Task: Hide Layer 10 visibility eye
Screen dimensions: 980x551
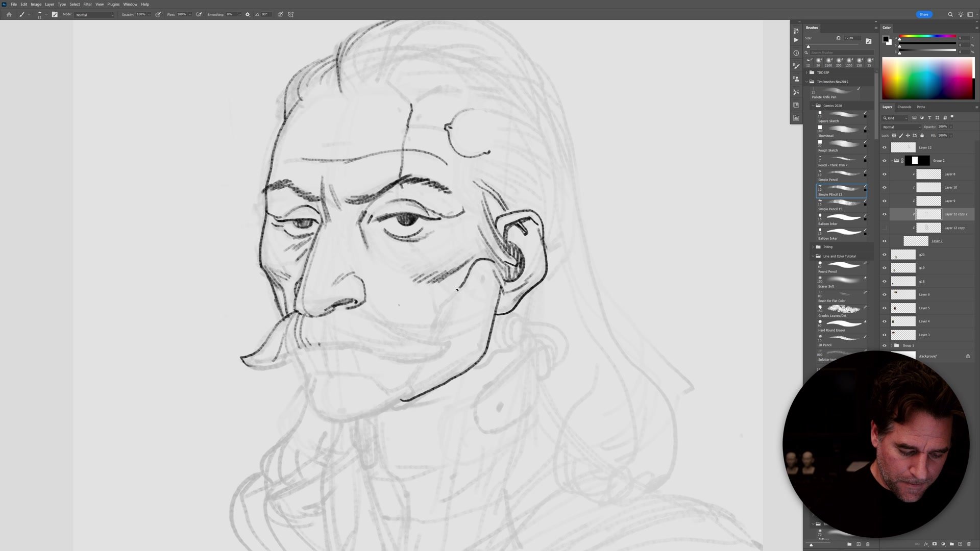Action: pyautogui.click(x=885, y=188)
